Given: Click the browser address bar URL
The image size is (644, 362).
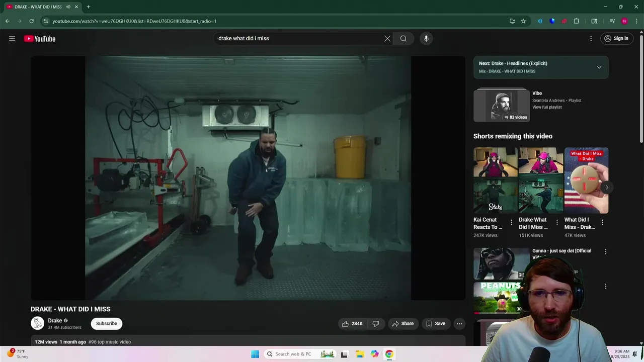Looking at the screenshot, I should click(x=134, y=21).
